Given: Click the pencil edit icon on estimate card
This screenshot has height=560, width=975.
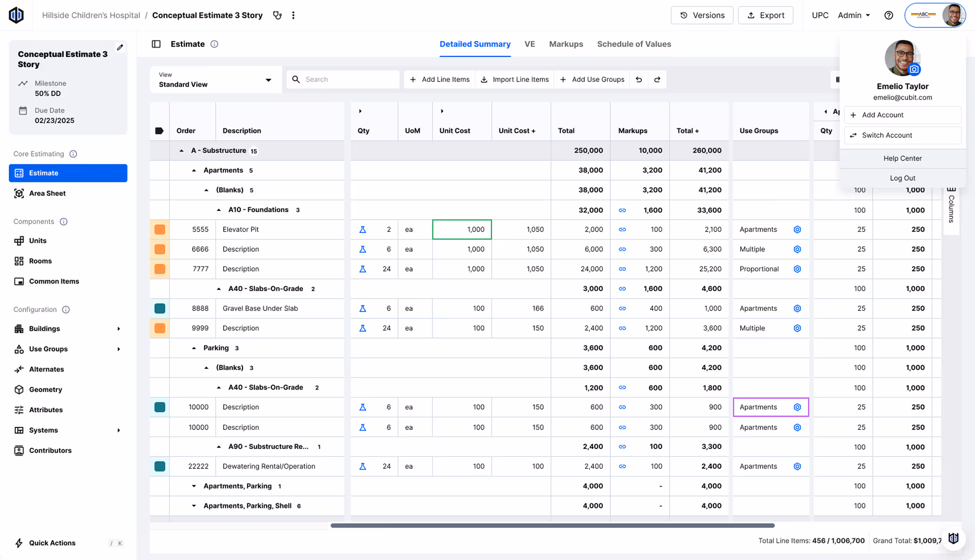Looking at the screenshot, I should point(120,47).
